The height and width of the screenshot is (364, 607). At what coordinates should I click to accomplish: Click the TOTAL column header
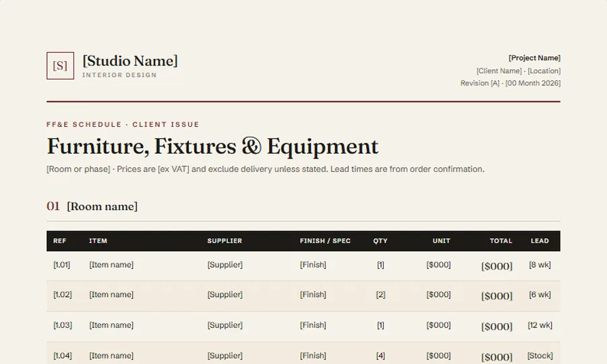point(501,241)
